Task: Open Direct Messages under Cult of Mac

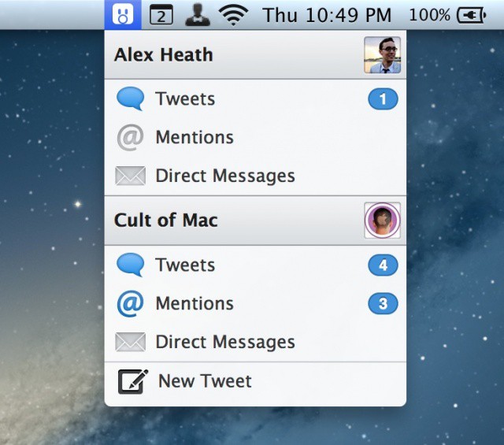Action: tap(255, 342)
